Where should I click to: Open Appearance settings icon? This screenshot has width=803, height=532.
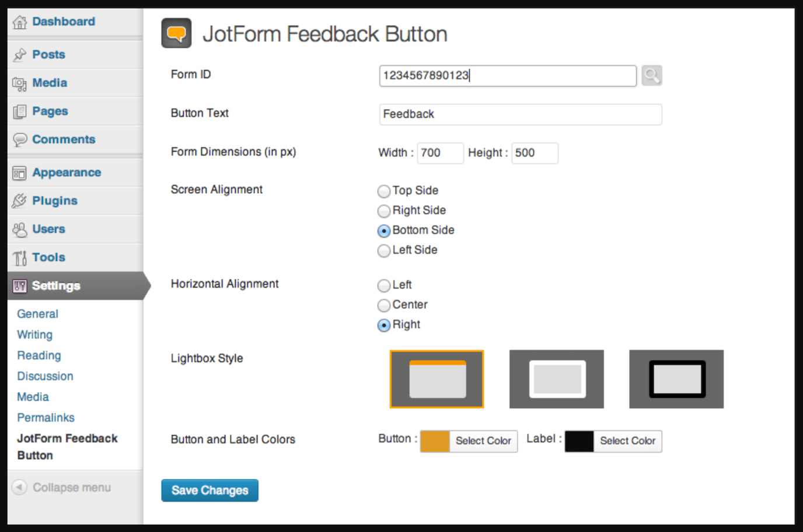tap(19, 172)
